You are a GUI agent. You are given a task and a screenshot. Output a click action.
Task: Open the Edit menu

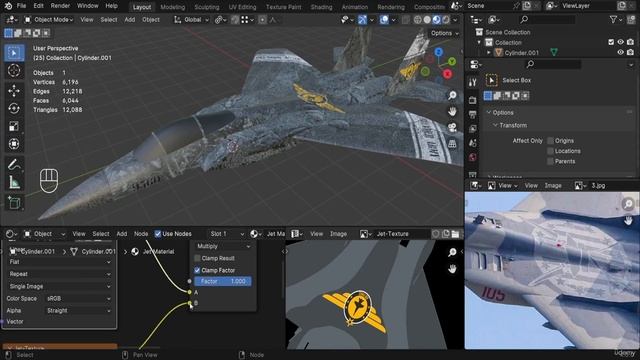38,6
